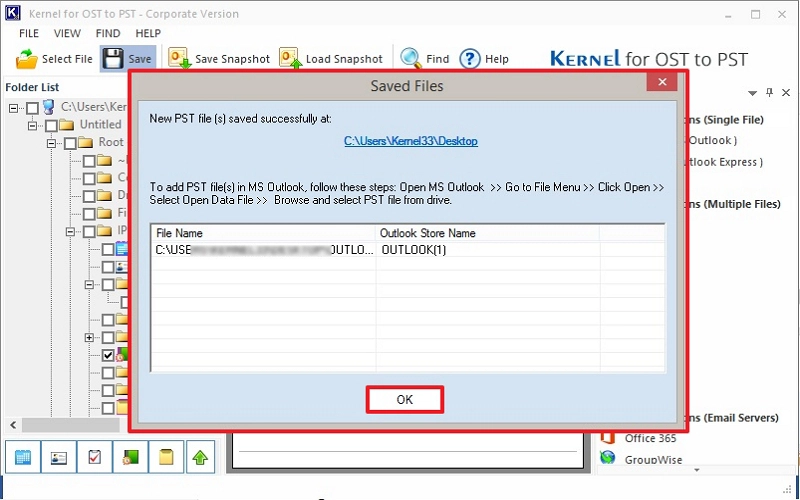Open the C:\Users\Kernel33\Desktop link

(411, 142)
